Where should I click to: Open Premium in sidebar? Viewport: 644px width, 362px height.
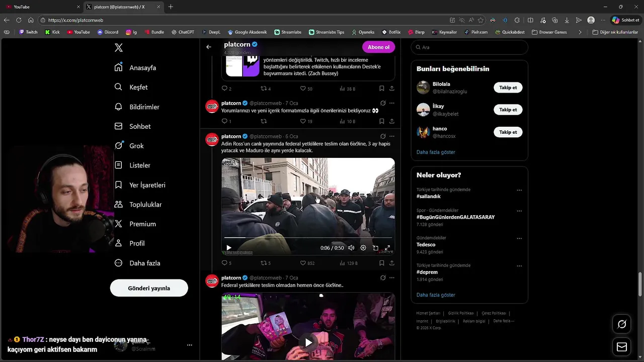pyautogui.click(x=135, y=224)
